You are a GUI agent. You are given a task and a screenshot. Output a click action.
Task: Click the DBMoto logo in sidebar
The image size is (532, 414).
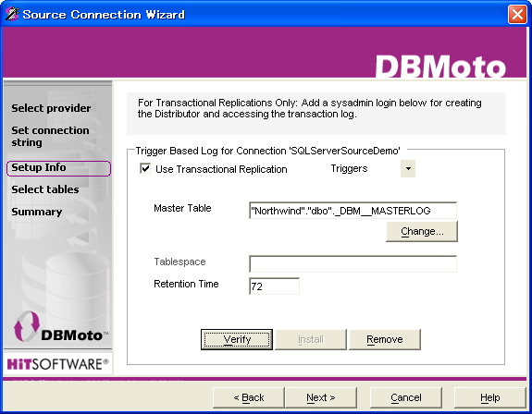pyautogui.click(x=60, y=327)
